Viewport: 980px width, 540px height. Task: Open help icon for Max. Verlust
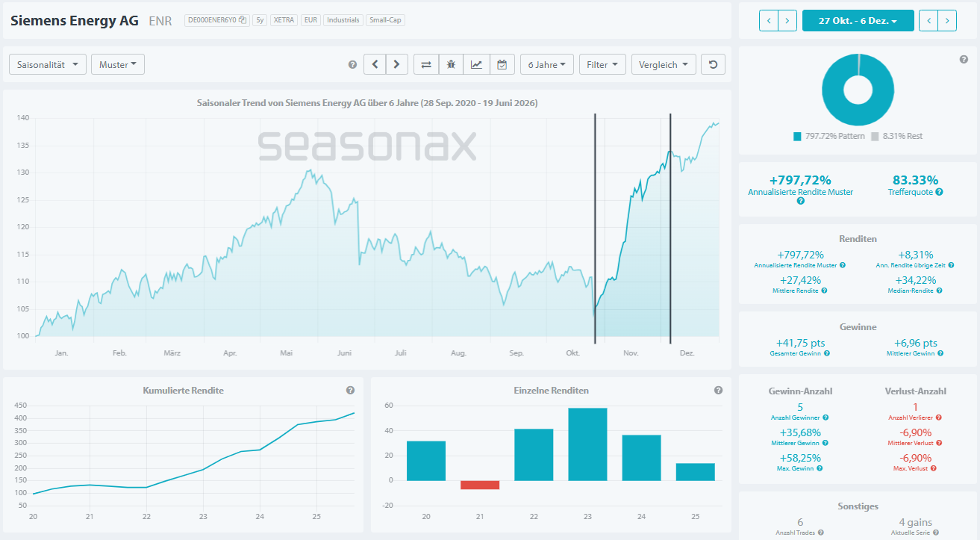[934, 468]
